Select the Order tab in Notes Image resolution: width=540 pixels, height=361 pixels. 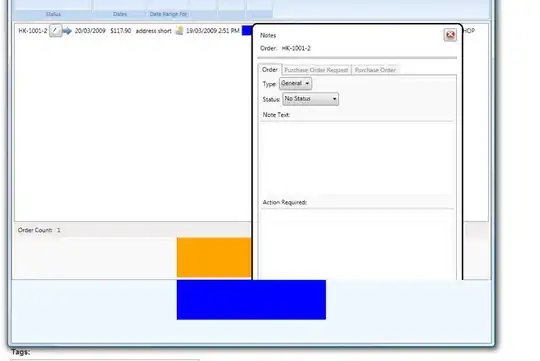pos(270,70)
